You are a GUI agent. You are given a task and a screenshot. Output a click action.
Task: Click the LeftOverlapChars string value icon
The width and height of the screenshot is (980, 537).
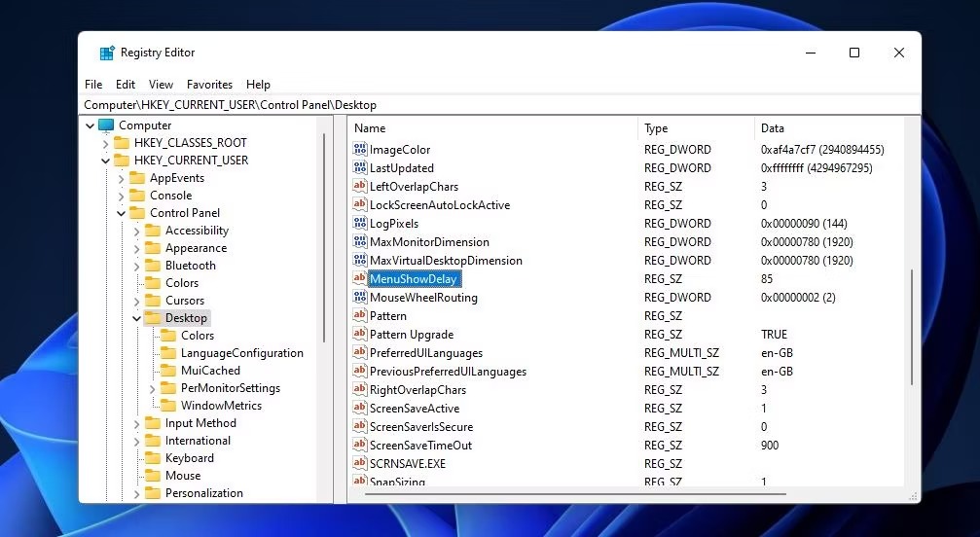point(359,186)
